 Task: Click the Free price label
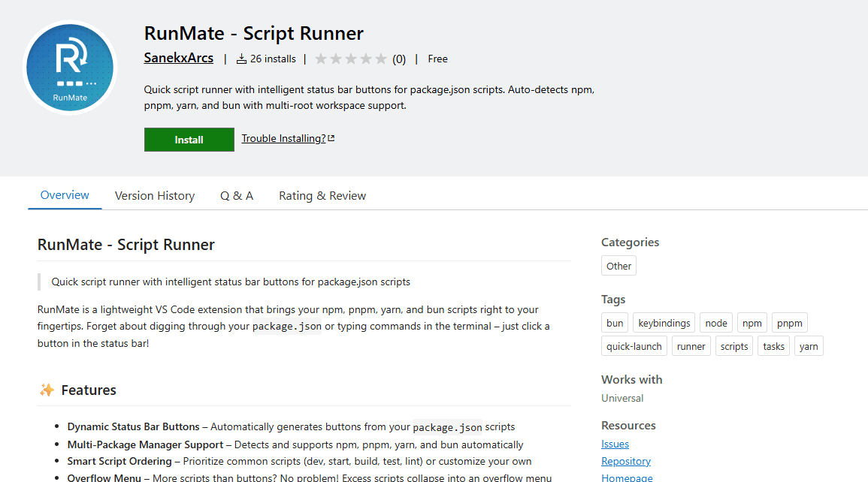(437, 59)
